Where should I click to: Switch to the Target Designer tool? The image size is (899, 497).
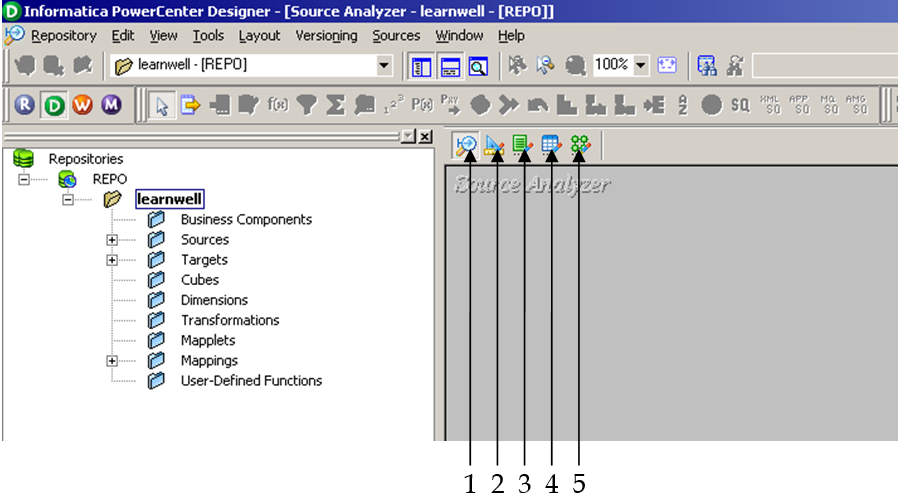(494, 145)
